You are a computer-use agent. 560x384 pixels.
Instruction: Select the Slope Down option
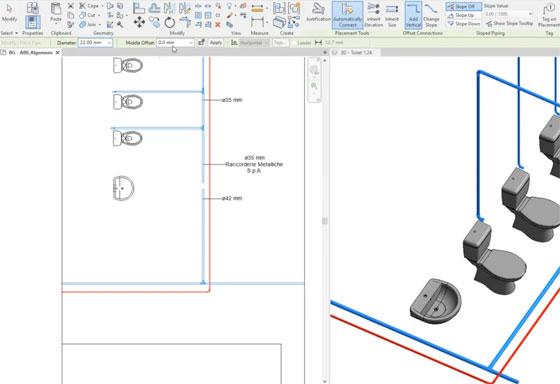click(x=464, y=24)
